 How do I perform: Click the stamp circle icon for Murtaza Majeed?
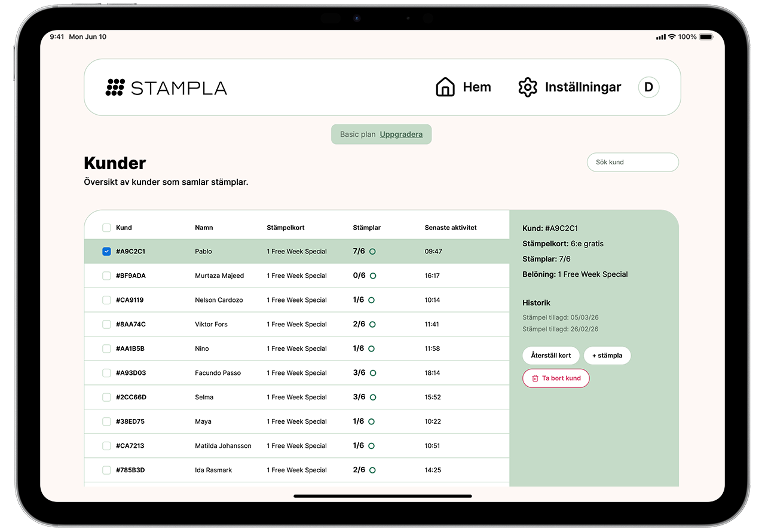[372, 276]
